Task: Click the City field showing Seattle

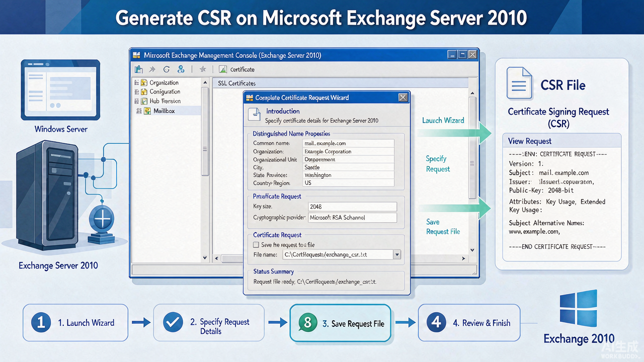Action: point(348,167)
